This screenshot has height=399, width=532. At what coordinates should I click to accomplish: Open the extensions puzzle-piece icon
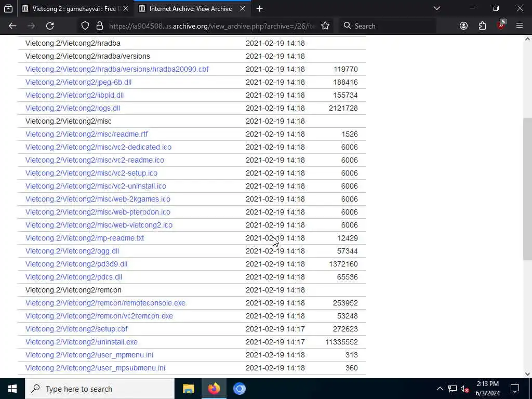coord(482,26)
